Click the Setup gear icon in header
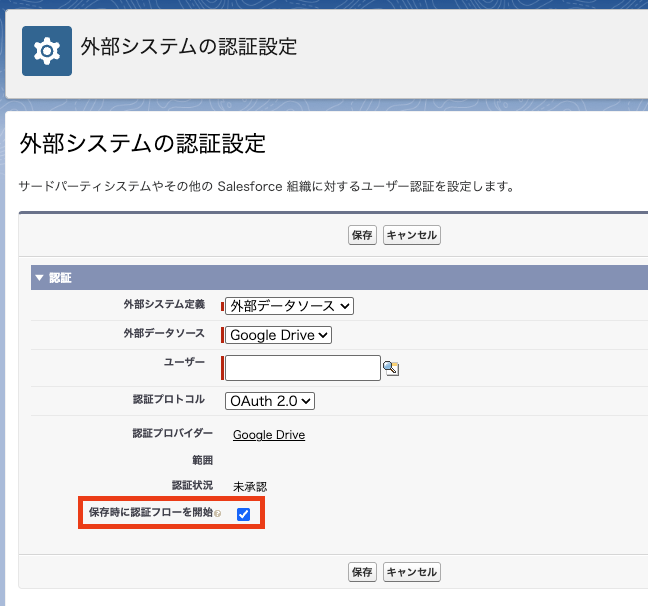 click(x=47, y=51)
